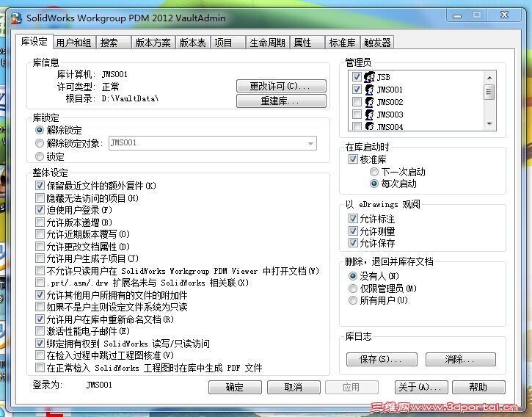Click 重建库... button

281,101
